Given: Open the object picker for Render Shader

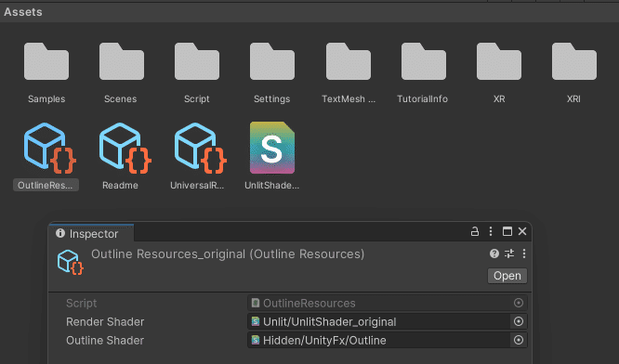Looking at the screenshot, I should 519,322.
